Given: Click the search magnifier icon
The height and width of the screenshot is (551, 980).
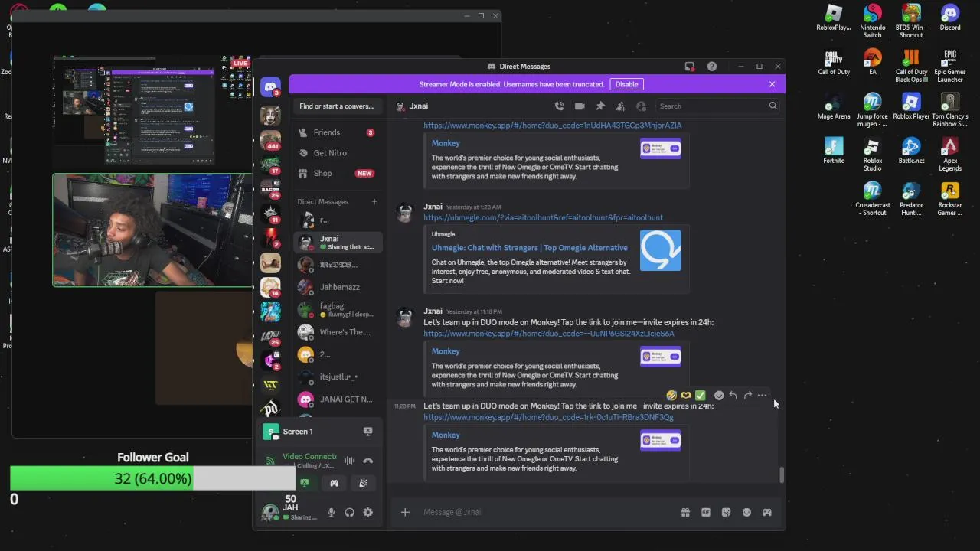Looking at the screenshot, I should pos(773,106).
